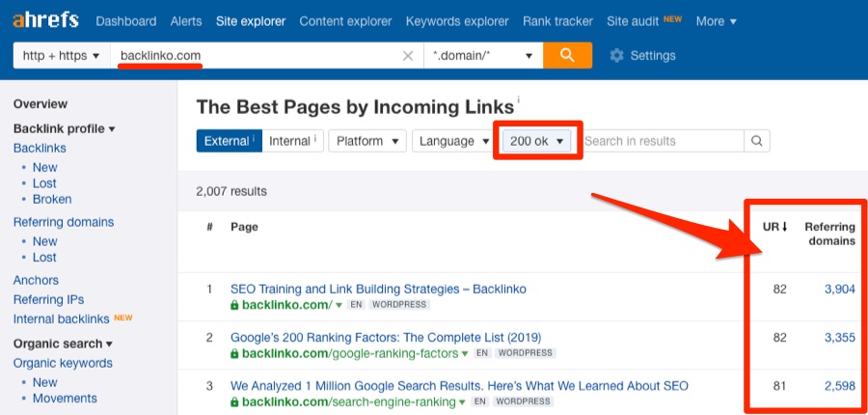Click the backlinko.com/search-engine-ranking URL

click(x=347, y=401)
